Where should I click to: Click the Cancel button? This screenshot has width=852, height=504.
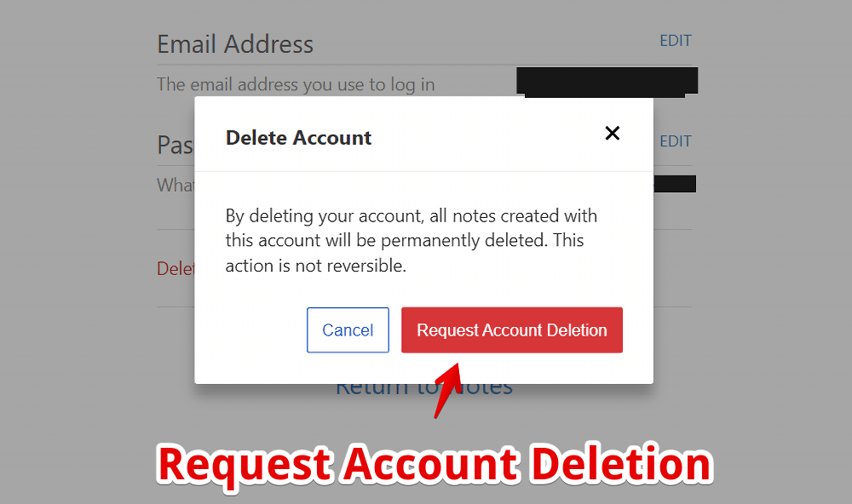coord(348,329)
